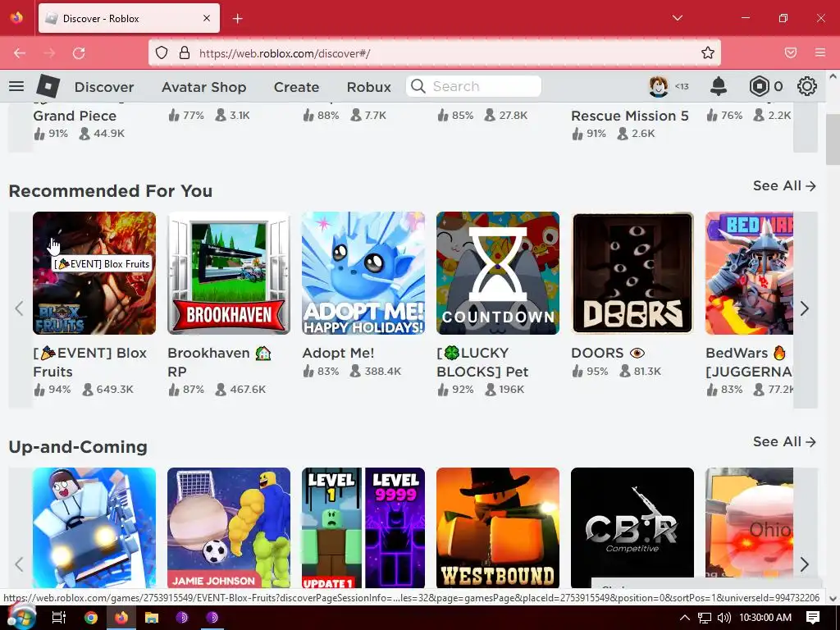Open the BedWars game thumbnail
The height and width of the screenshot is (630, 840).
click(749, 273)
